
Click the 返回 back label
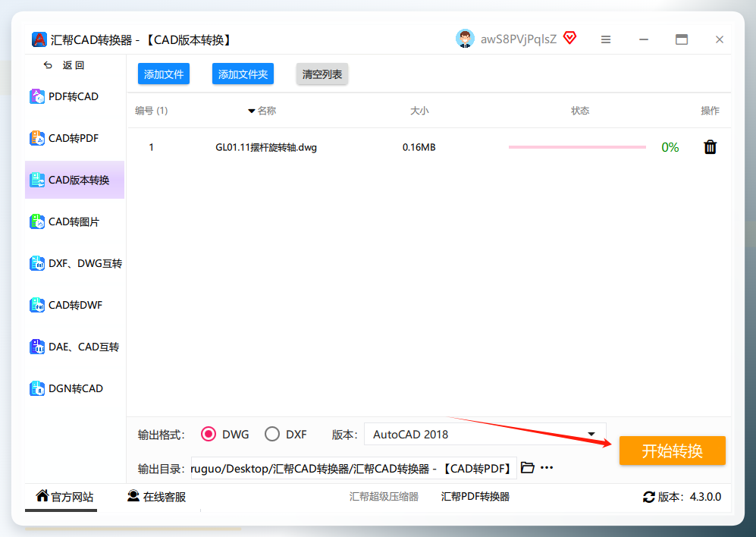point(74,65)
